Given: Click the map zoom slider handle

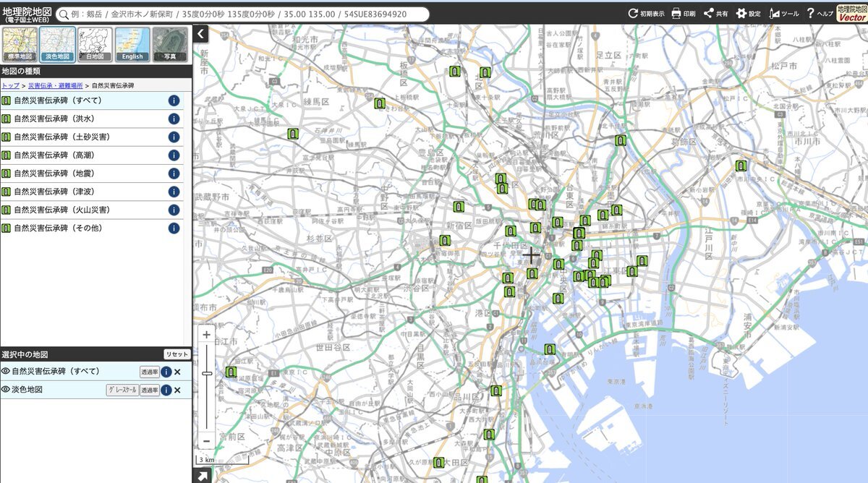Looking at the screenshot, I should [207, 373].
